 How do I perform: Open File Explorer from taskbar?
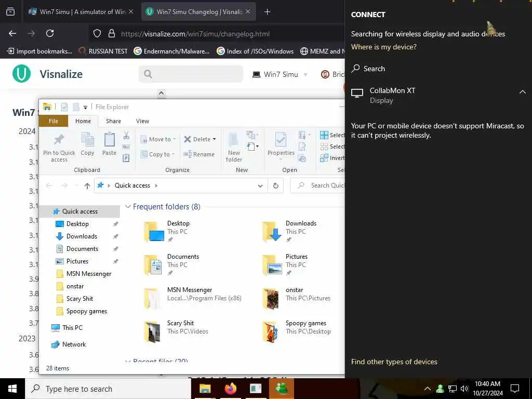(x=205, y=389)
